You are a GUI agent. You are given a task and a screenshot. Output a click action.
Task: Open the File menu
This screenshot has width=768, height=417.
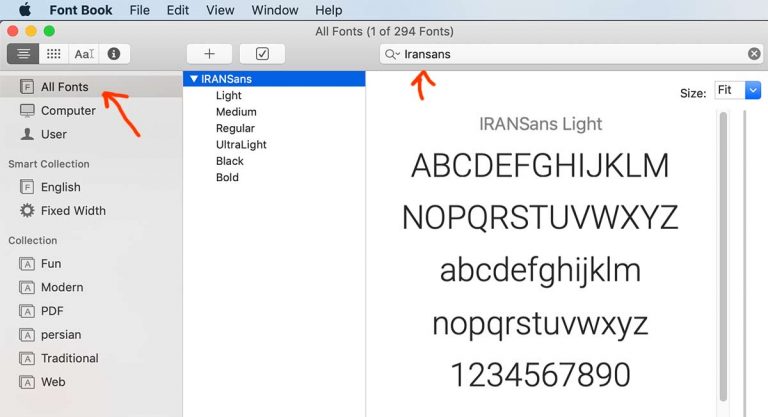pos(140,10)
